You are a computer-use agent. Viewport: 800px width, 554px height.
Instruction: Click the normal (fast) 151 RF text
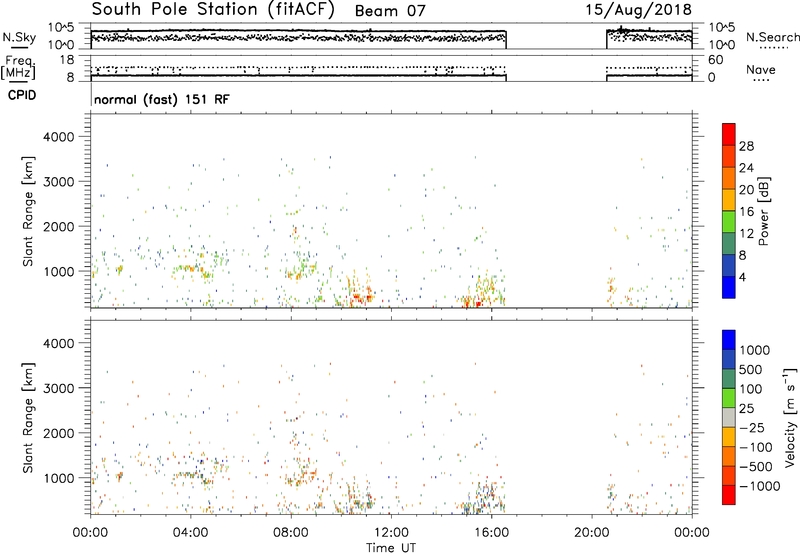pos(162,99)
